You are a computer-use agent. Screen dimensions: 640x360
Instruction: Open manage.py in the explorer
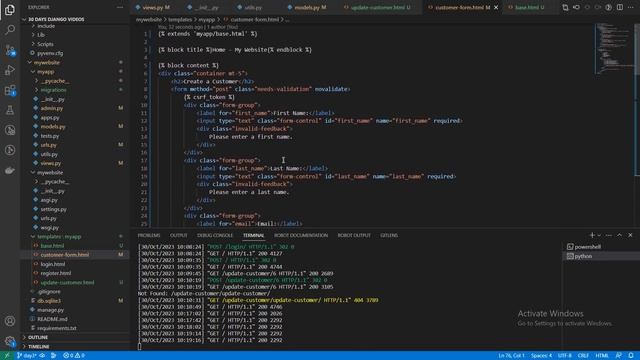(x=50, y=310)
